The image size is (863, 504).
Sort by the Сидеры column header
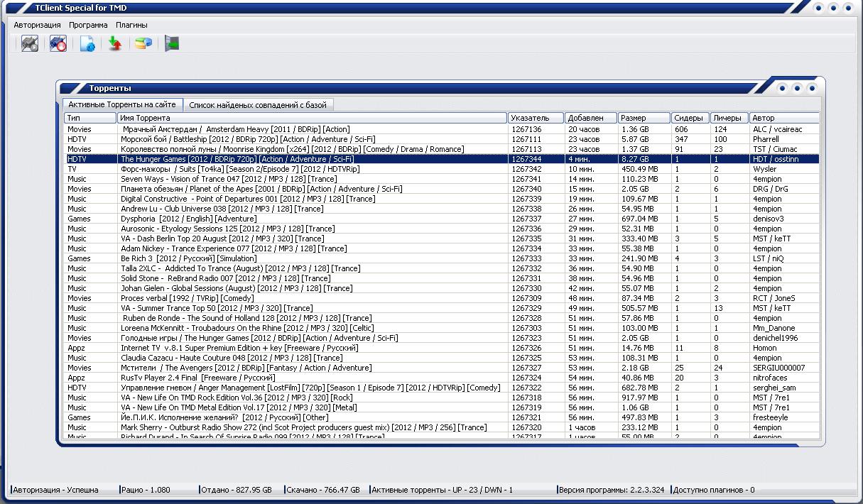point(691,118)
